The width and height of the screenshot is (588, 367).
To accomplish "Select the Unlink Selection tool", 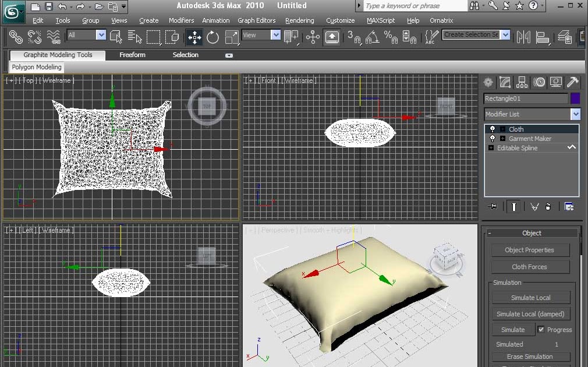I will (34, 37).
